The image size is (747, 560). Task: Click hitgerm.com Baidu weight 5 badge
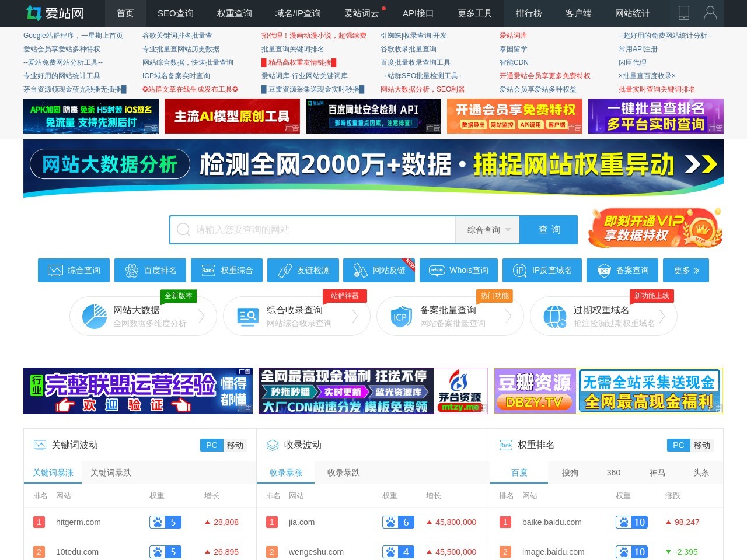point(165,522)
